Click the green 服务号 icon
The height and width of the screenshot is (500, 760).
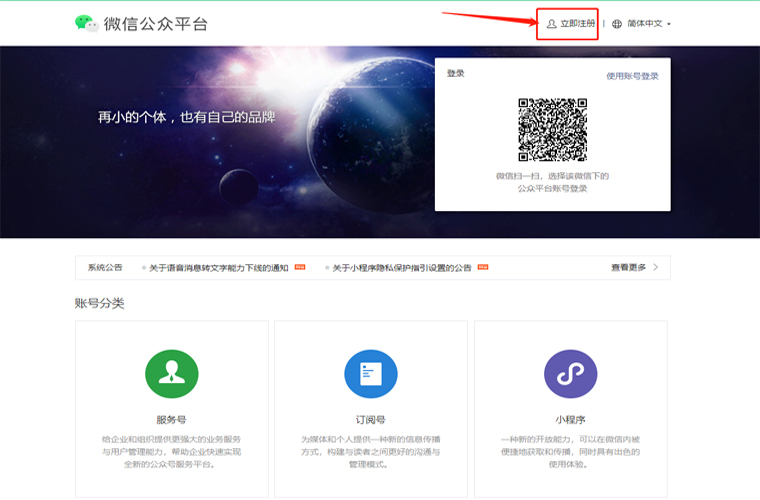click(172, 374)
